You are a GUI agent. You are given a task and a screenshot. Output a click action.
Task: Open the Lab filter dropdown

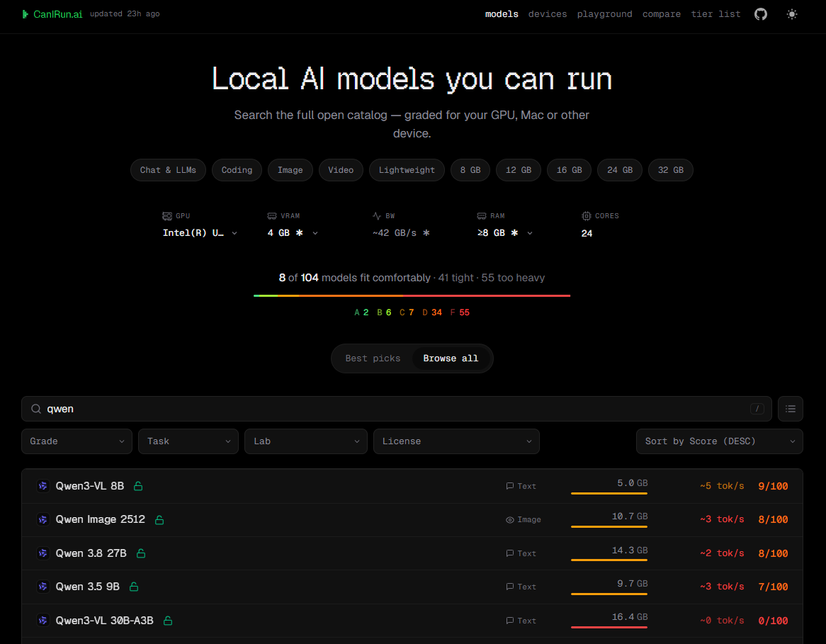point(305,441)
